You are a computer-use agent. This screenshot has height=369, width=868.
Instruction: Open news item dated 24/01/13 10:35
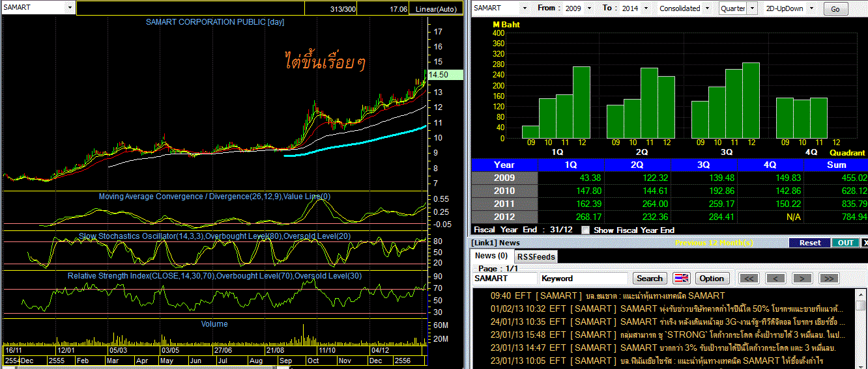click(x=667, y=321)
